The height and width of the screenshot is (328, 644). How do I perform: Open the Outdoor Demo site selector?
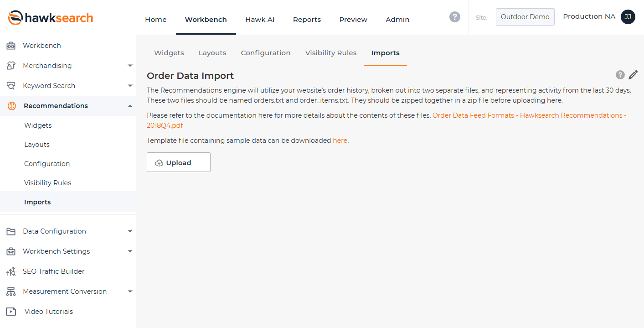pyautogui.click(x=525, y=17)
